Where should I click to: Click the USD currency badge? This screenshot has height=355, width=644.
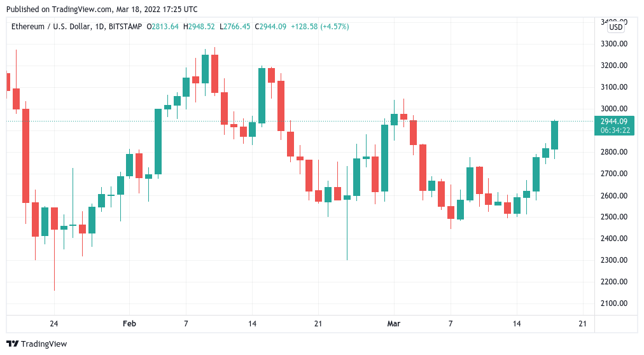click(615, 27)
